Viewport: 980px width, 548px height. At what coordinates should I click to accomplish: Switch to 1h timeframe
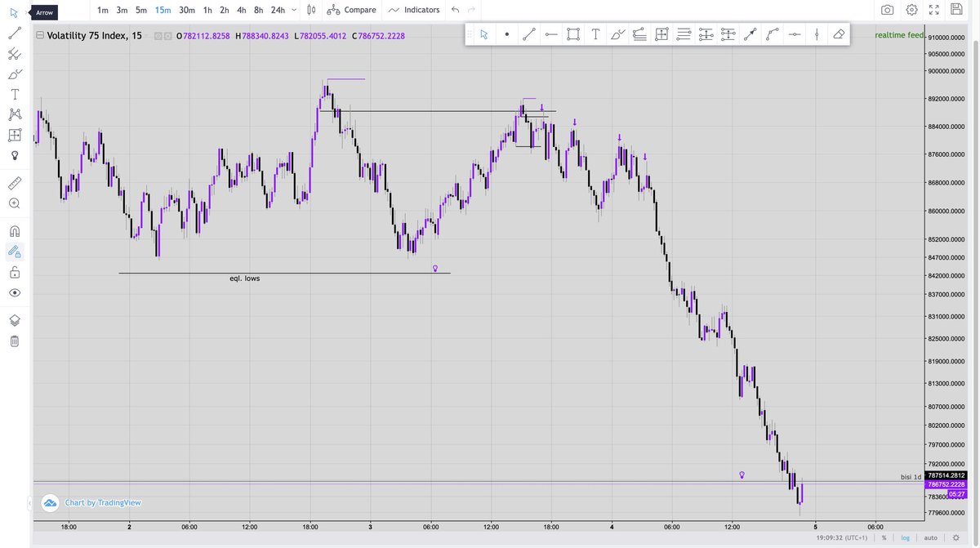pos(207,10)
